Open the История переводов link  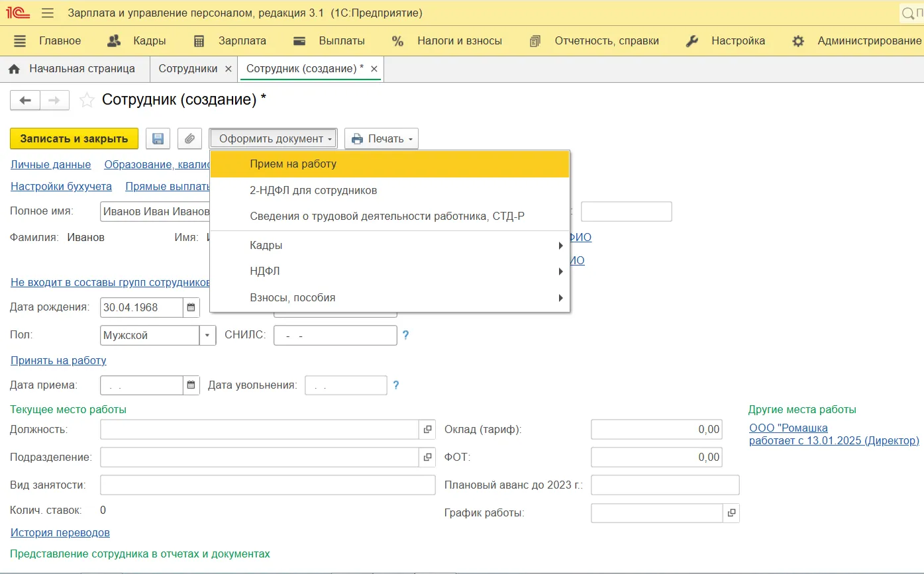[x=60, y=533]
